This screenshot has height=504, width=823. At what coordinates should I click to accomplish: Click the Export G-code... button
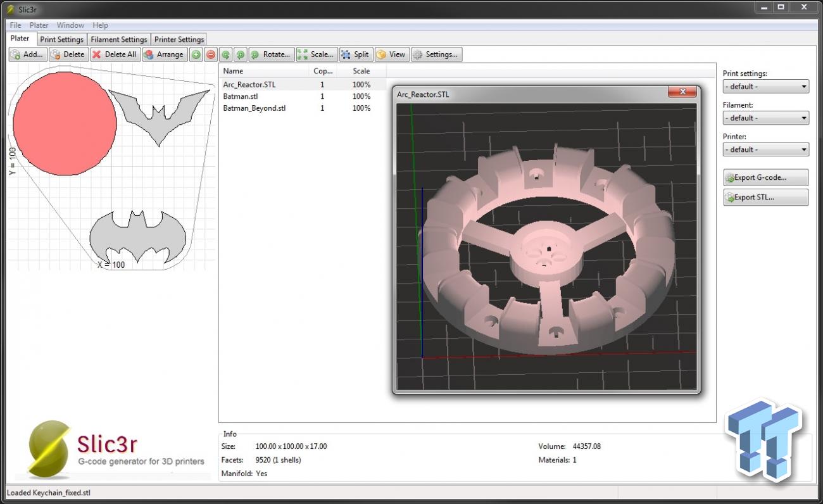[x=766, y=177]
